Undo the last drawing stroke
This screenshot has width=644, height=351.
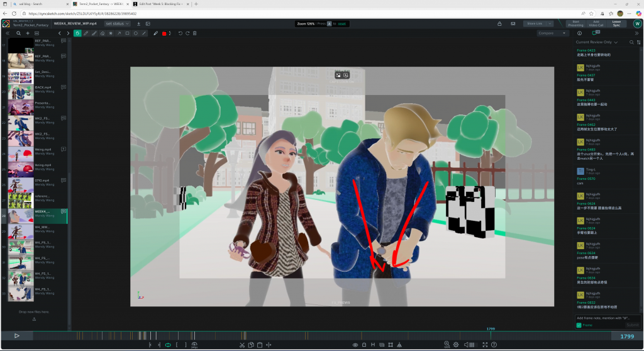tap(180, 33)
